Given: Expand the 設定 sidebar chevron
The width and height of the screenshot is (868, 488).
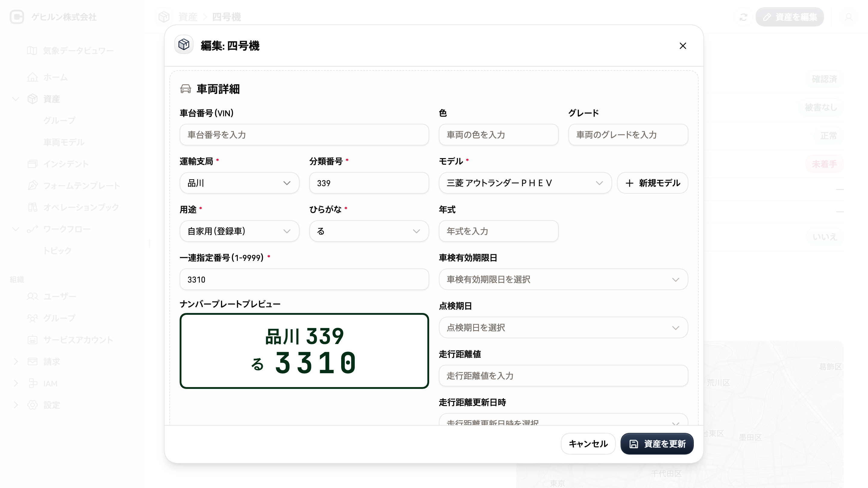Looking at the screenshot, I should (x=15, y=405).
